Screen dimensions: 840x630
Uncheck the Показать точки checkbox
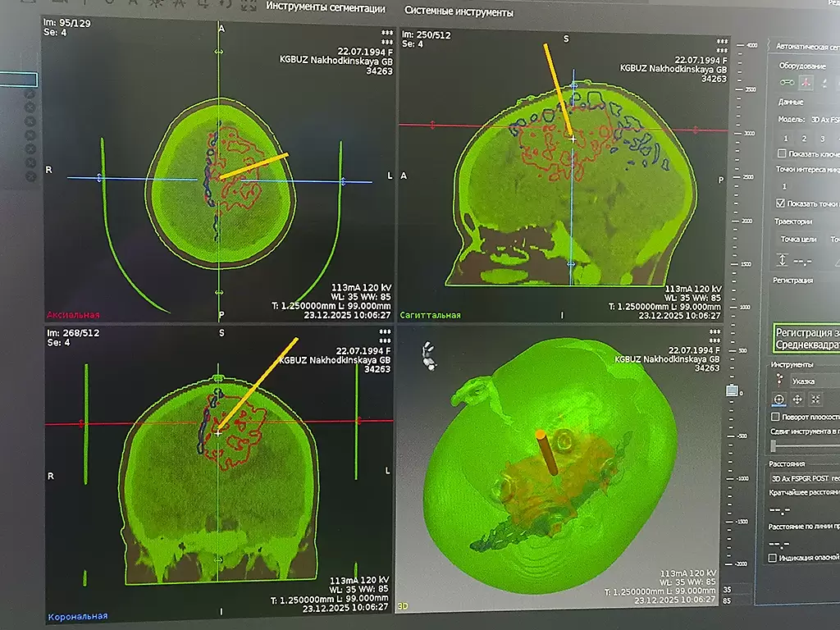[x=781, y=203]
